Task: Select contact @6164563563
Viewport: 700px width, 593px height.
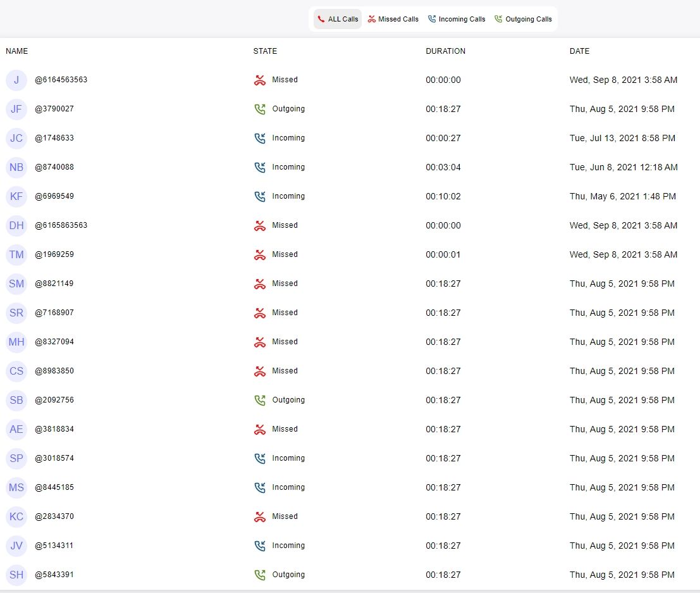Action: 61,80
